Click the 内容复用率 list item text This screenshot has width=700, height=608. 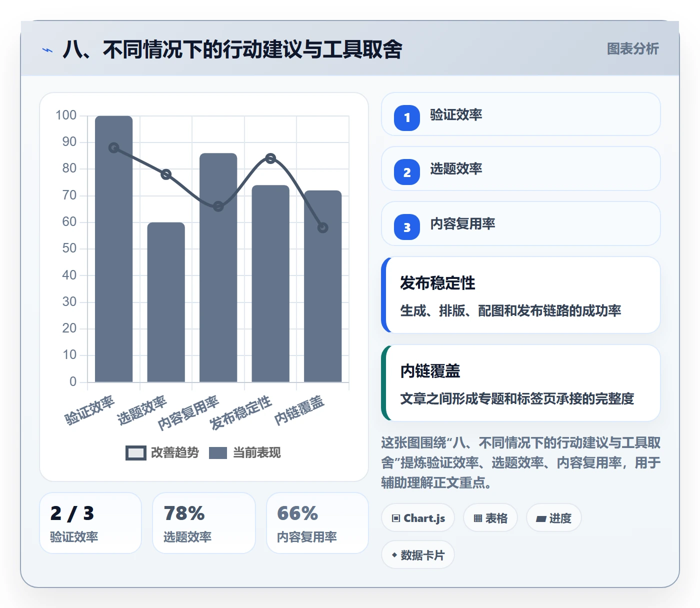tap(462, 224)
